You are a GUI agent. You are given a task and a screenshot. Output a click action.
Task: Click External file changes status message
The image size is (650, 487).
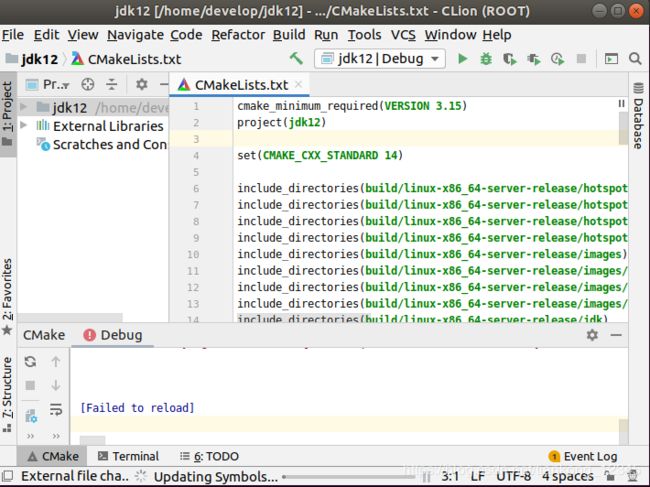point(75,476)
